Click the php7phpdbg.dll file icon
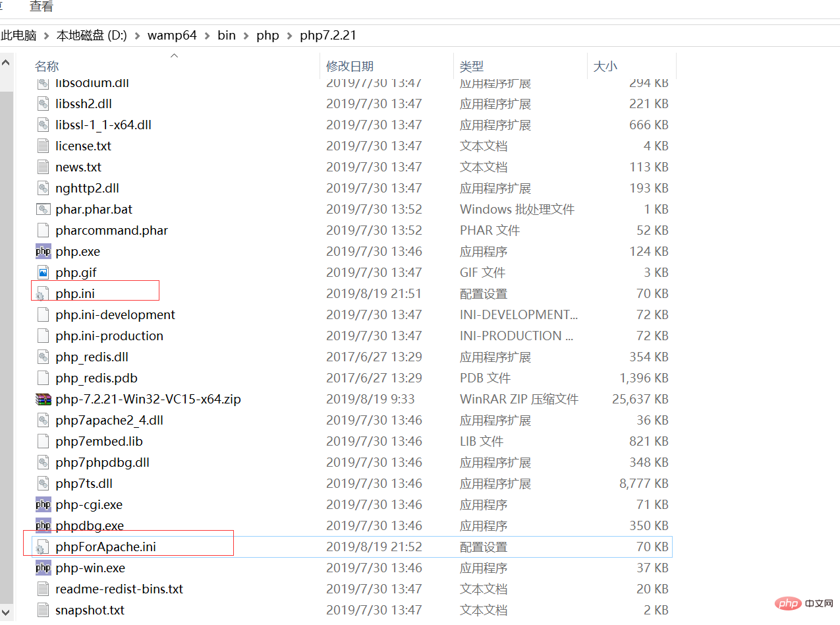 click(43, 462)
